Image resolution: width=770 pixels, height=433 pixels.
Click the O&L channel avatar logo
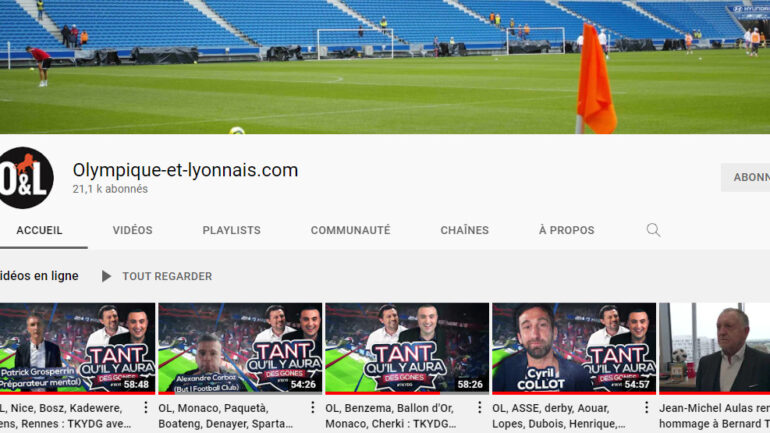click(25, 178)
